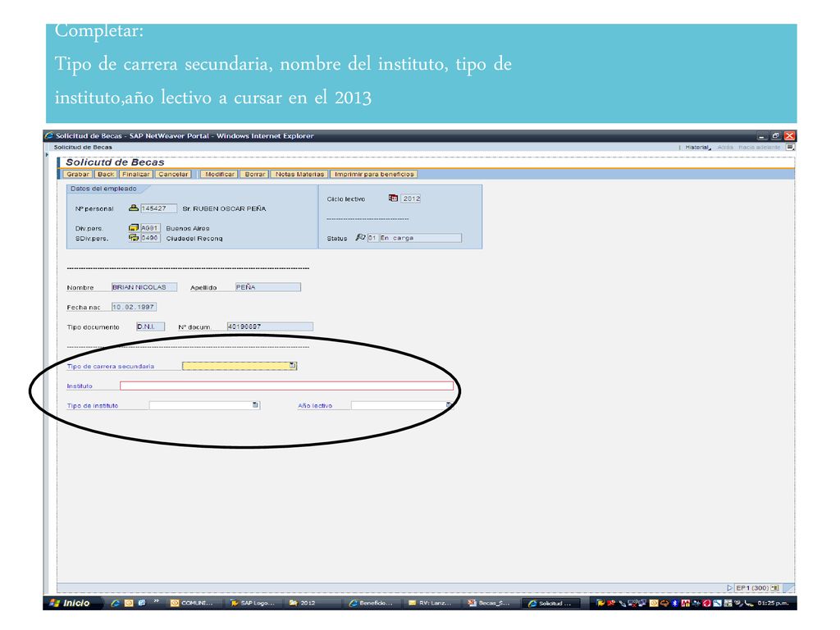Click the Nombre field BRIAN NICOLAS
Screen dimensions: 840x630
tap(144, 287)
